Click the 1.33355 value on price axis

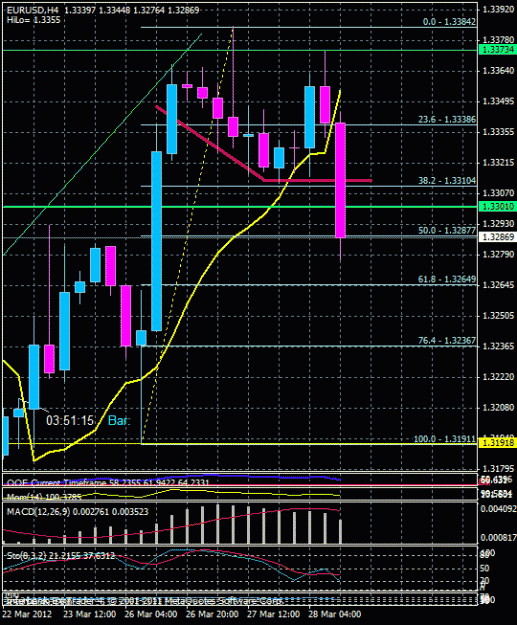498,132
